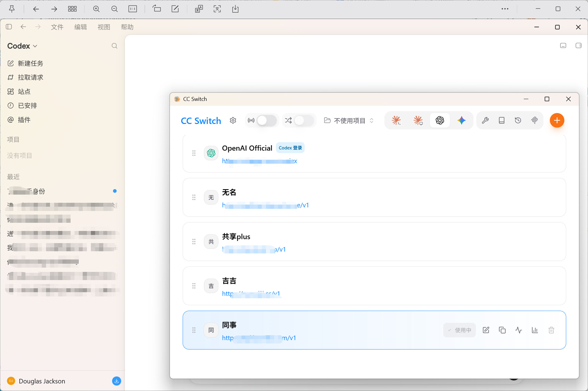Click the 使用中 status button

point(460,330)
